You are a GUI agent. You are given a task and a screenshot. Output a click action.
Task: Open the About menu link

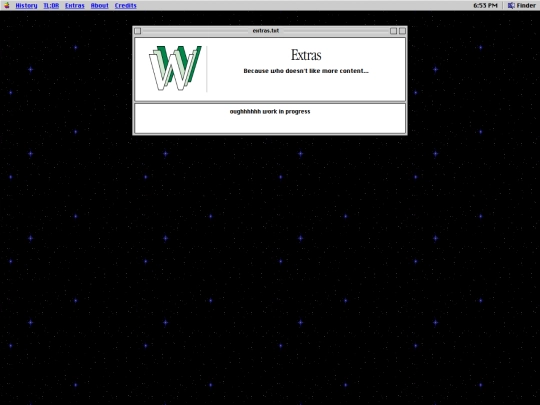[x=100, y=6]
